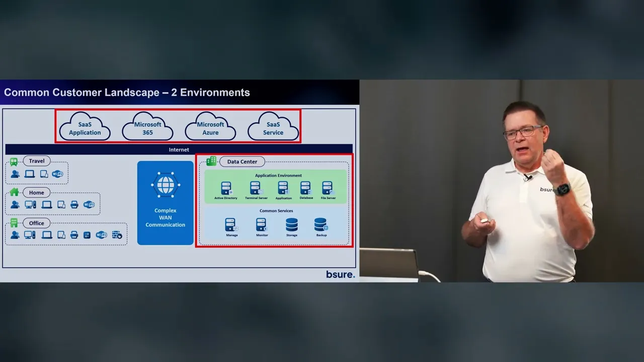The height and width of the screenshot is (362, 644).
Task: Click the Backup cylinder icon
Action: tap(321, 225)
